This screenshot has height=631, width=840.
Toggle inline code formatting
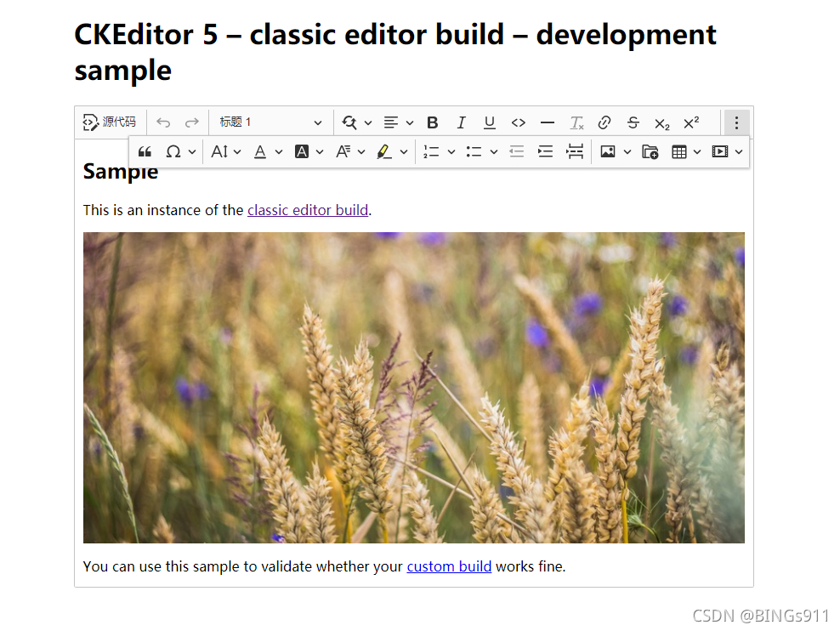pyautogui.click(x=518, y=122)
